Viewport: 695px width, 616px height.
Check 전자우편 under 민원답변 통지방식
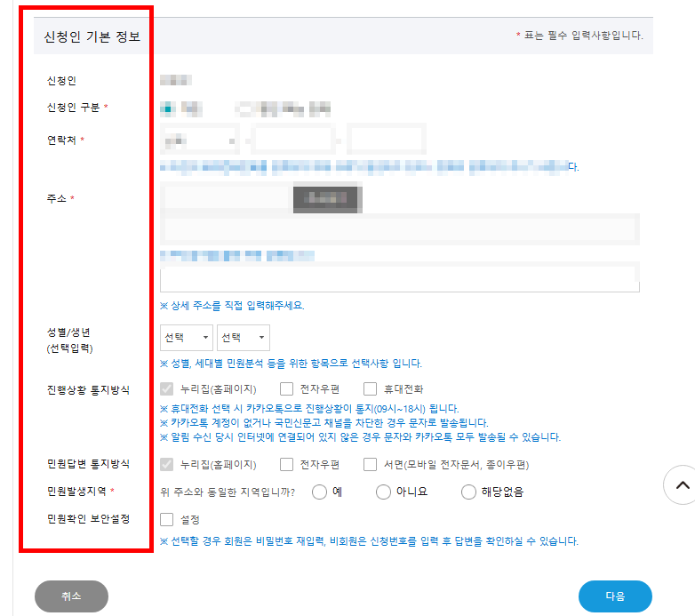[286, 464]
